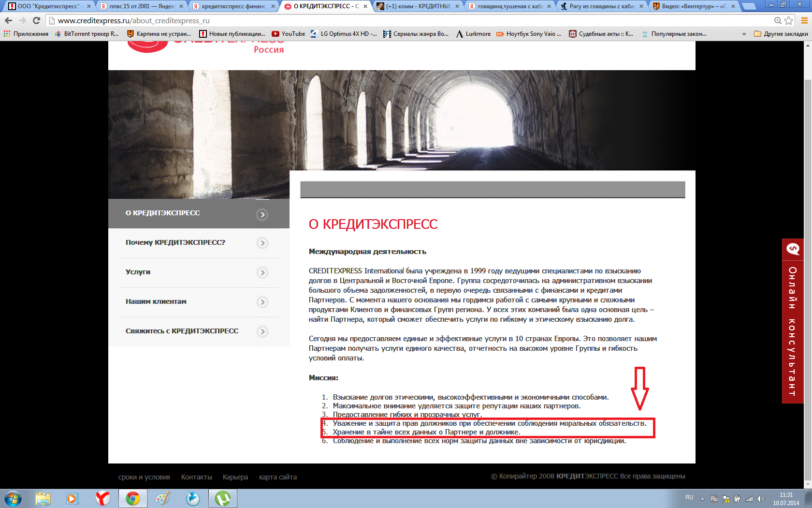Bookmark this page with the star icon
The image size is (812, 508).
[x=789, y=21]
